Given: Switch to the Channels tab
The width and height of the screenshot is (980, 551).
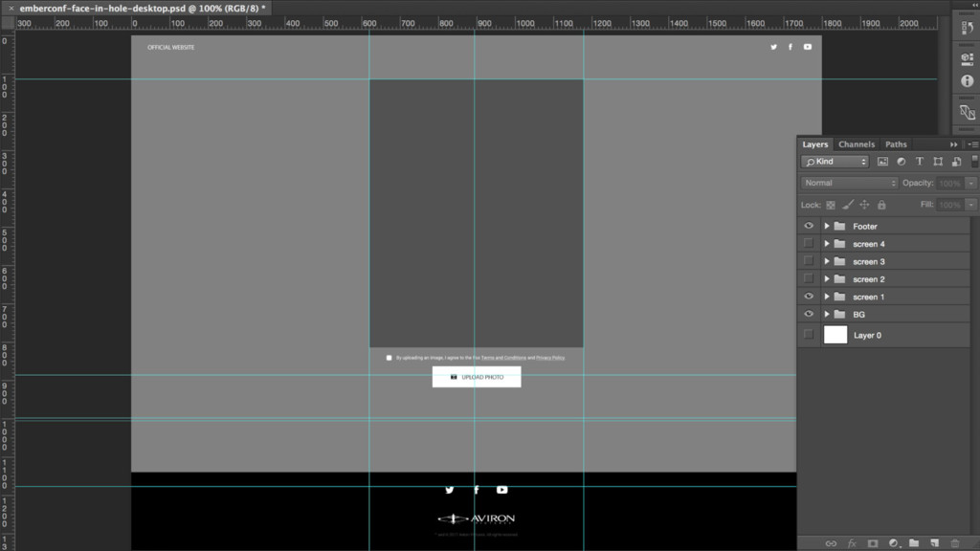Looking at the screenshot, I should click(x=857, y=144).
